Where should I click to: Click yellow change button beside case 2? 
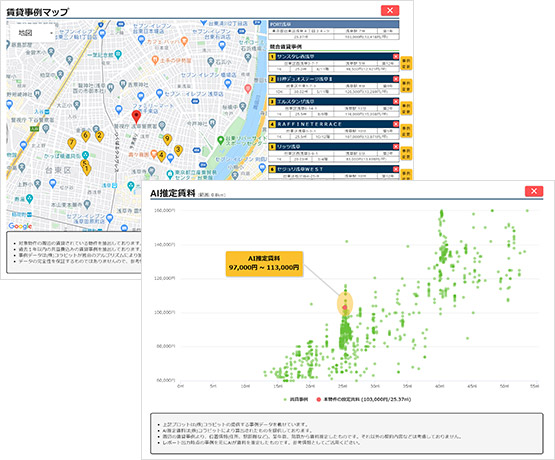pos(406,86)
